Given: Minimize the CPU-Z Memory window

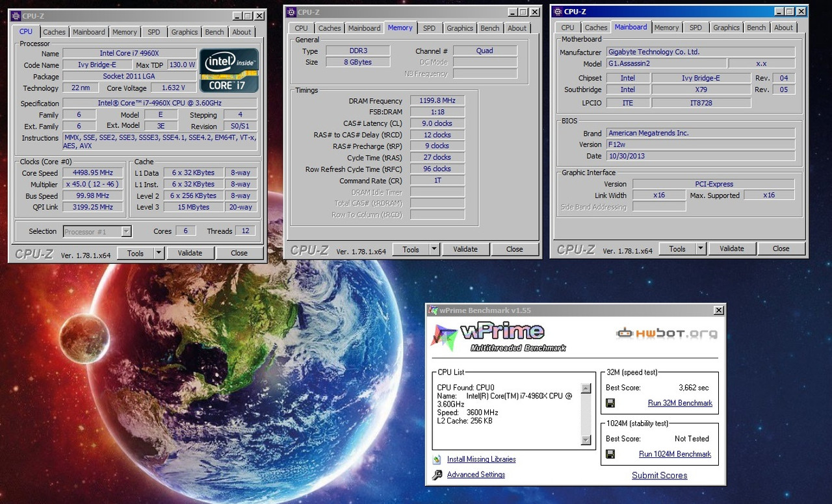Looking at the screenshot, I should pos(512,12).
